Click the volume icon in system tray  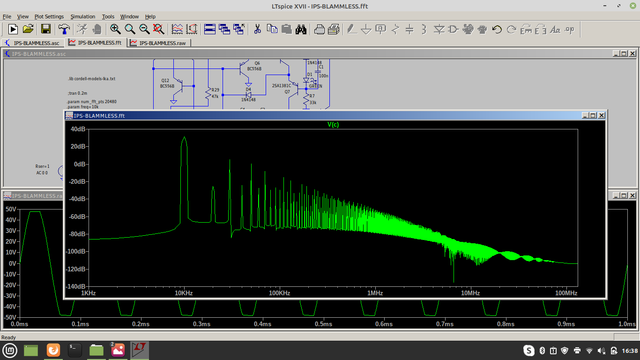601,351
